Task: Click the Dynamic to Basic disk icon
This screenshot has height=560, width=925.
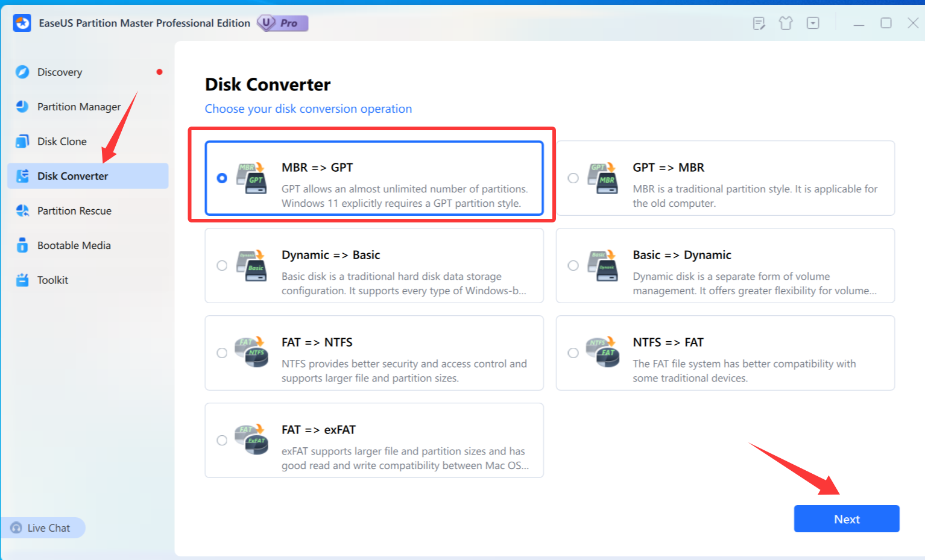Action: point(251,265)
